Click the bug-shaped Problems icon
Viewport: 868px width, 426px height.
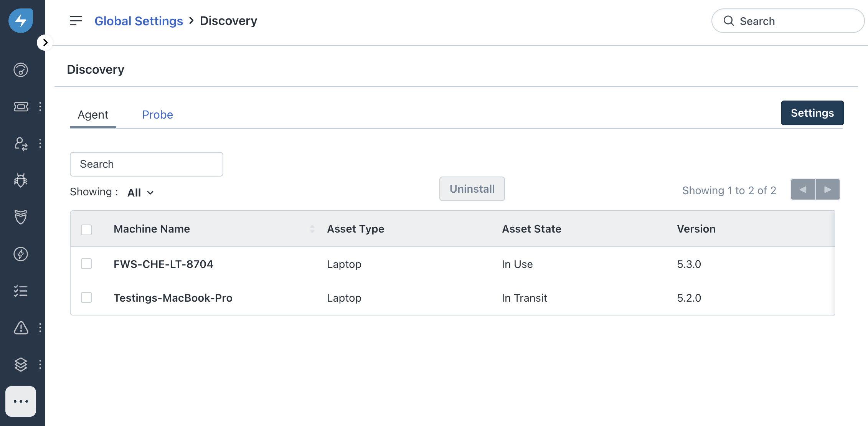pyautogui.click(x=21, y=180)
